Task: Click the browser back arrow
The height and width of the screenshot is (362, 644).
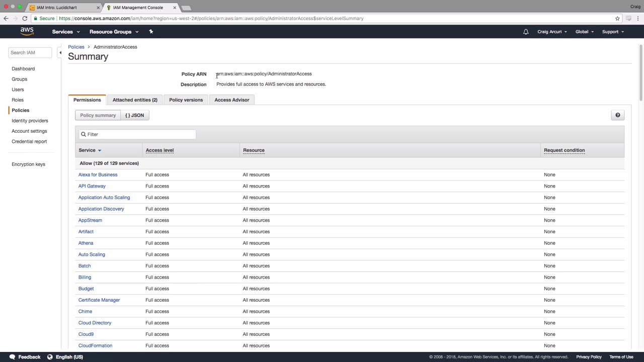Action: (x=6, y=19)
